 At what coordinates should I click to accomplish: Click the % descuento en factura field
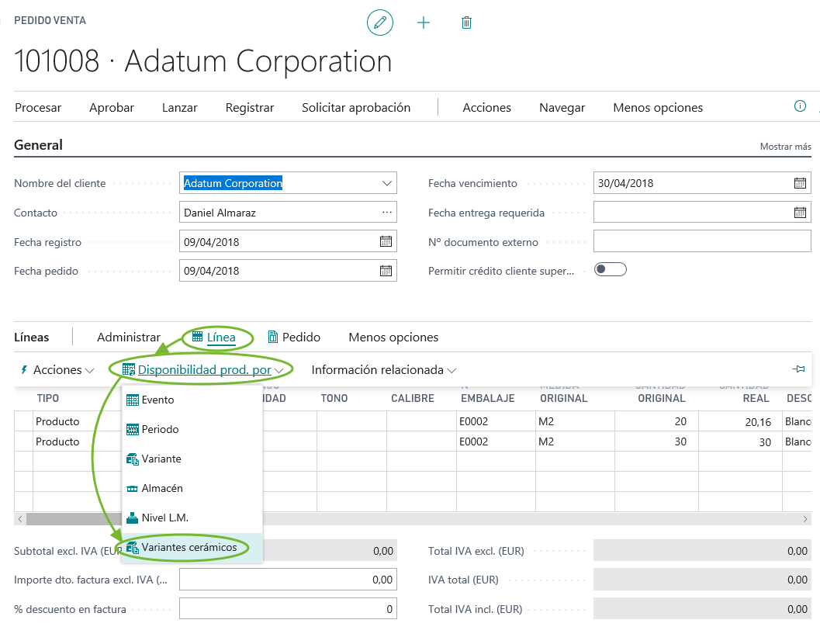click(288, 609)
